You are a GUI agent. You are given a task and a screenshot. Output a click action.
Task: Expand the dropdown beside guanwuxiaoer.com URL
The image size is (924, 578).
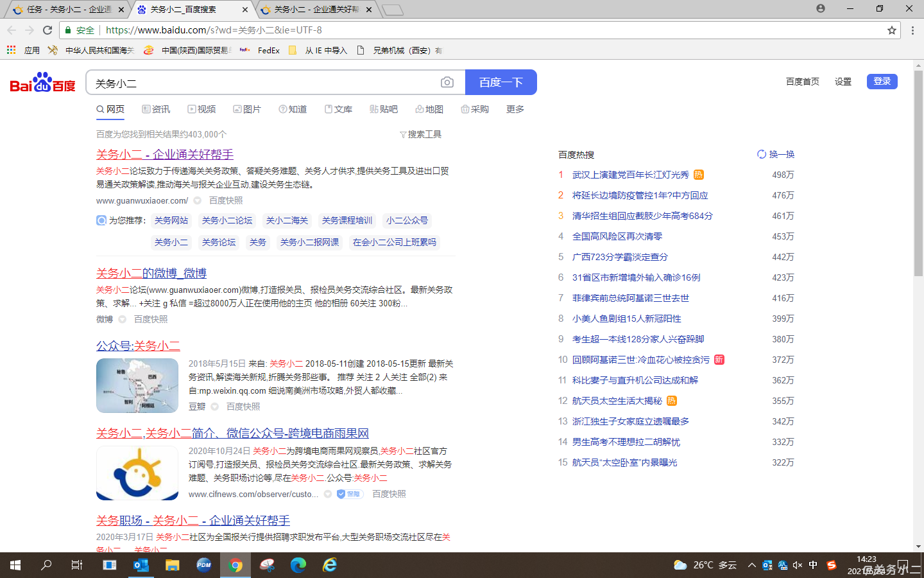coord(198,200)
